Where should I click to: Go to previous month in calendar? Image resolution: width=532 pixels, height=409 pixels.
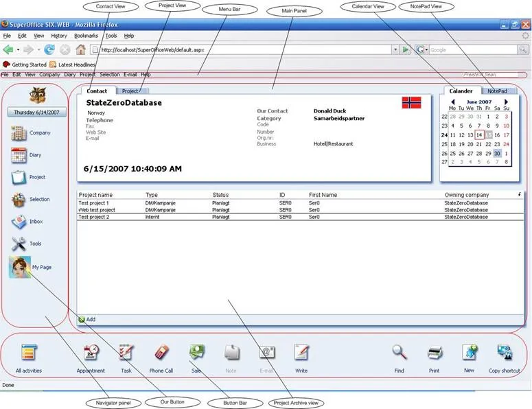tap(453, 102)
